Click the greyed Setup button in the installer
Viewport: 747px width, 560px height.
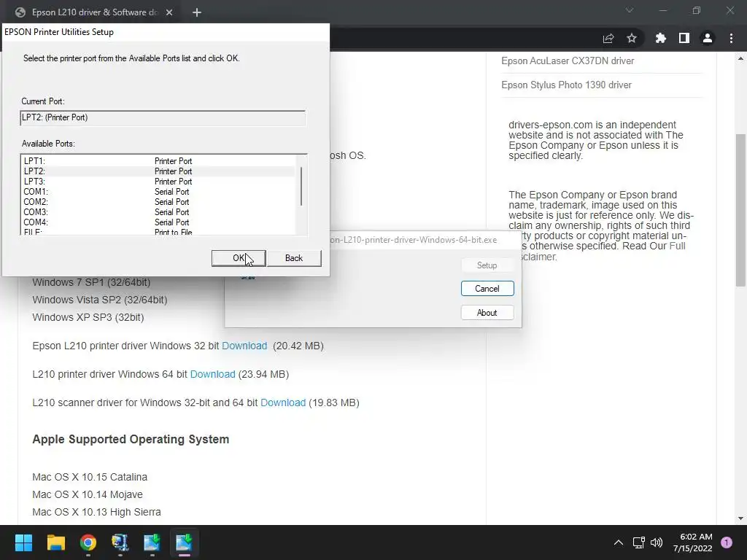coord(487,265)
